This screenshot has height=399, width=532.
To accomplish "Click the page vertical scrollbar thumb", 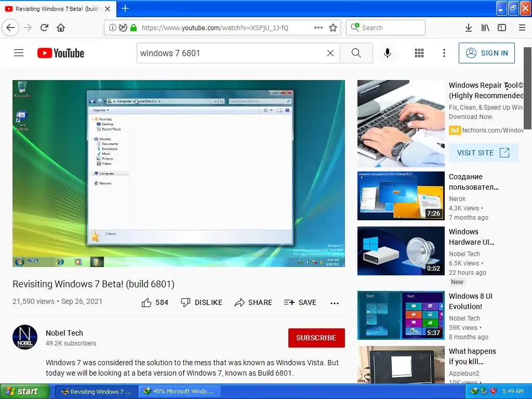I will tap(528, 88).
